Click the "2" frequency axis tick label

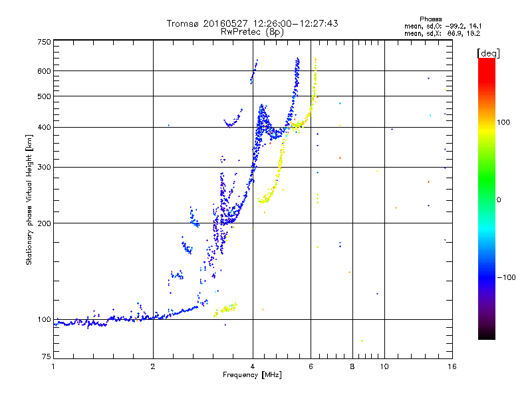tap(153, 366)
